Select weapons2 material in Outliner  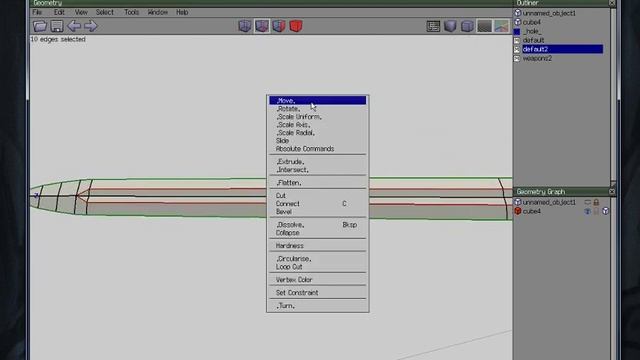[x=562, y=58]
